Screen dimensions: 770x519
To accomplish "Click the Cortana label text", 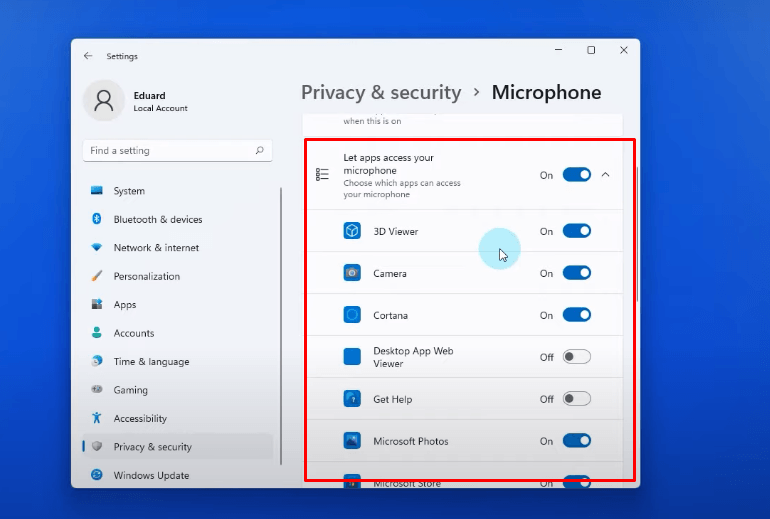I will [x=390, y=315].
